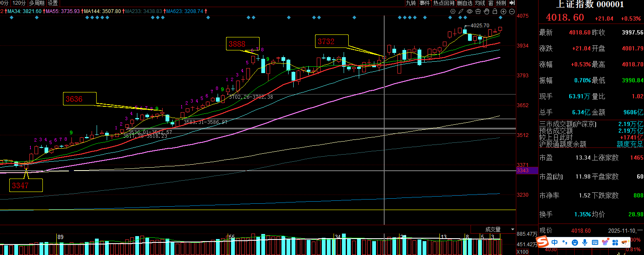Screen dimensions: 644x255
Task: Click Sogou AI assistant mascot icon
Action: (x=625, y=242)
